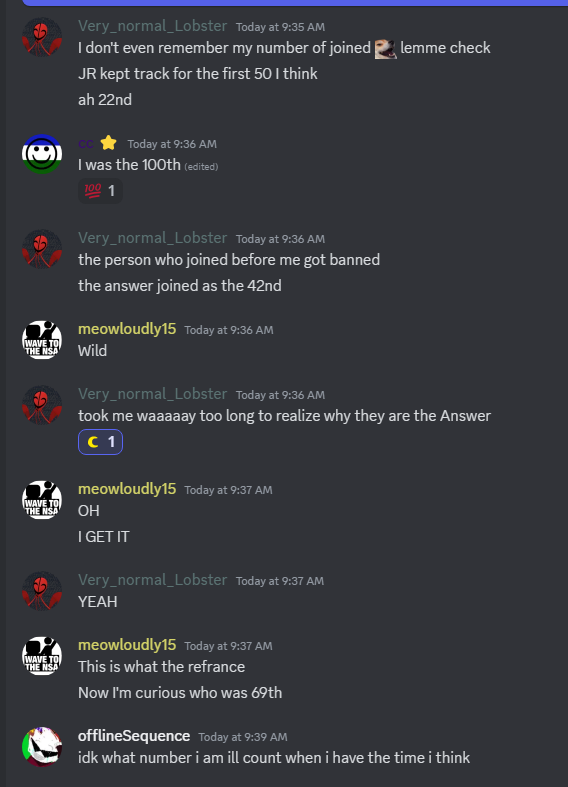
Task: Click the offlineSequence username
Action: tap(134, 736)
